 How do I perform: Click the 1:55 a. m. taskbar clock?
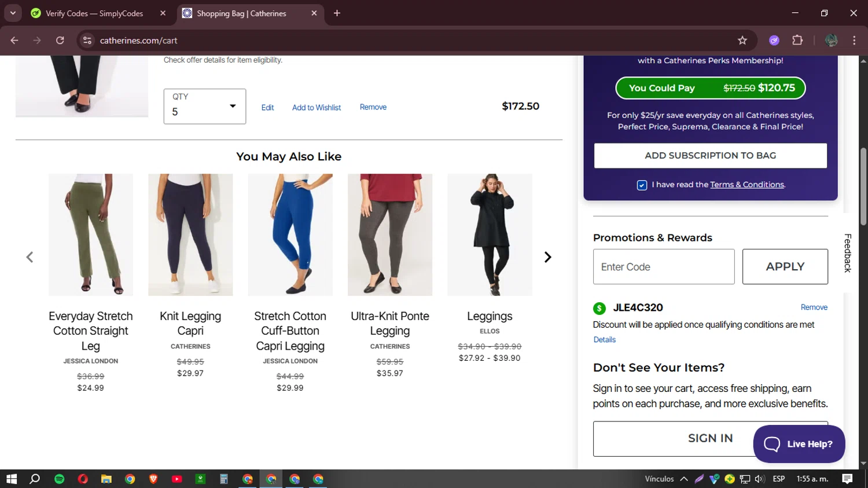(x=812, y=479)
